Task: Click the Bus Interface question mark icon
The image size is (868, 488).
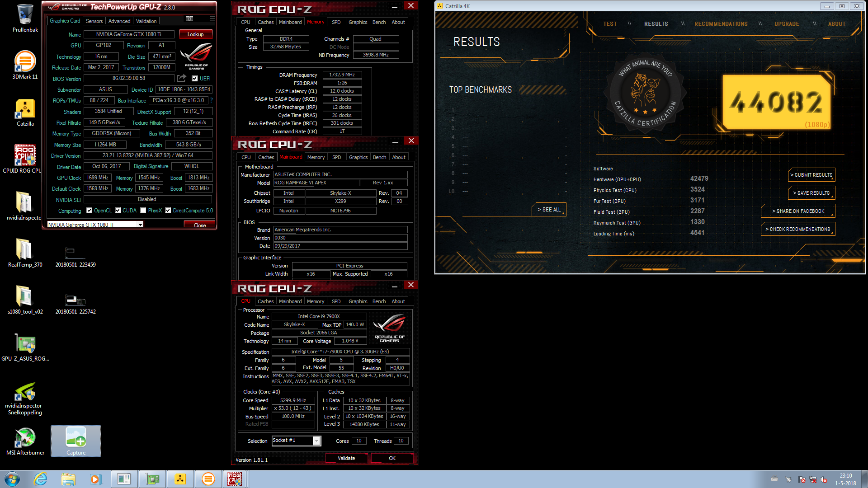Action: tap(211, 100)
